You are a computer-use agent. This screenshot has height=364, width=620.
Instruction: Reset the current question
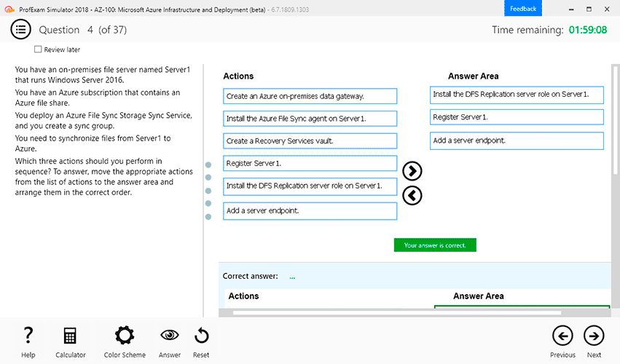(201, 336)
